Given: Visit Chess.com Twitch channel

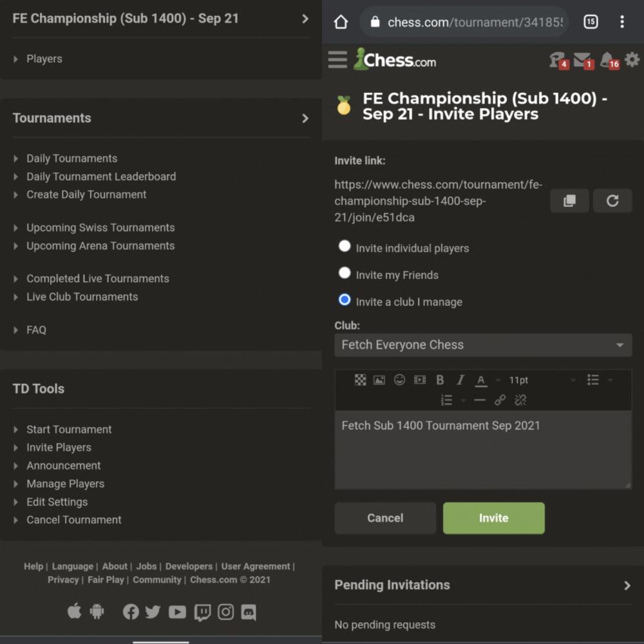Looking at the screenshot, I should click(202, 612).
